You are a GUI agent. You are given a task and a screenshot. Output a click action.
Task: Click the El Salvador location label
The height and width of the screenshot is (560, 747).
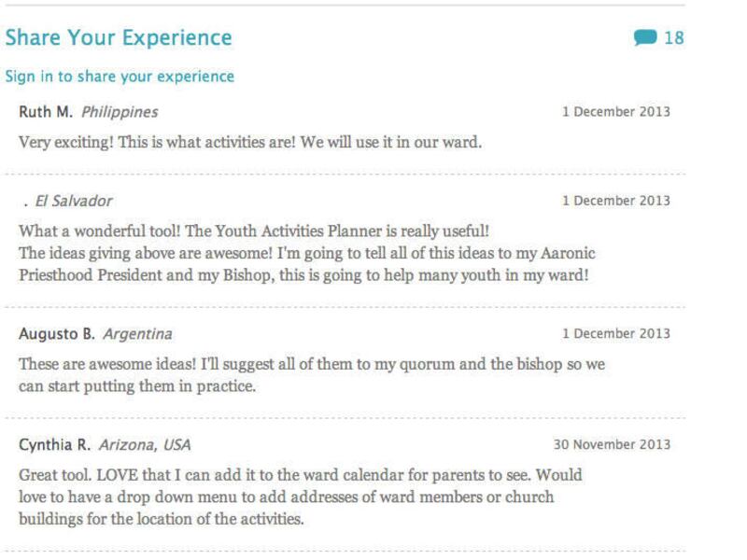(x=74, y=201)
